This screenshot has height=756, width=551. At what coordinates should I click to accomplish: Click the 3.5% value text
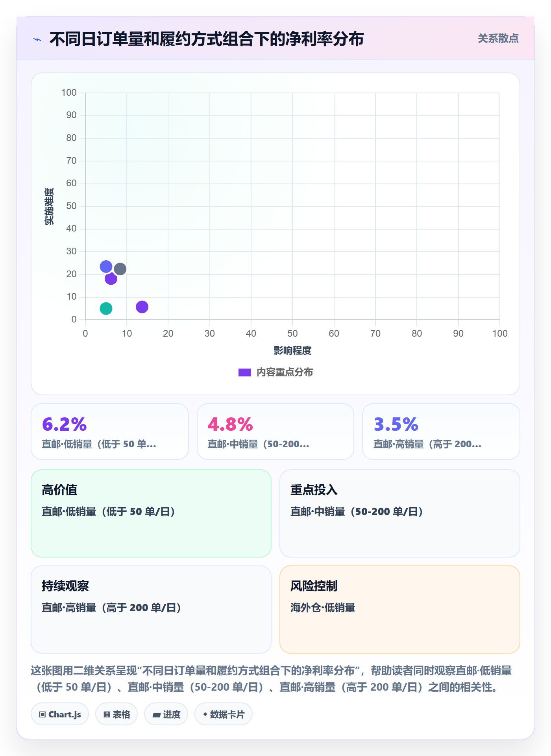[x=396, y=424]
